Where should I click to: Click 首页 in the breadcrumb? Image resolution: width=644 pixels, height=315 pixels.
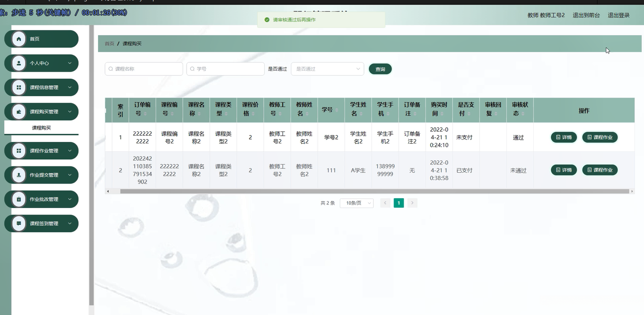[110, 44]
